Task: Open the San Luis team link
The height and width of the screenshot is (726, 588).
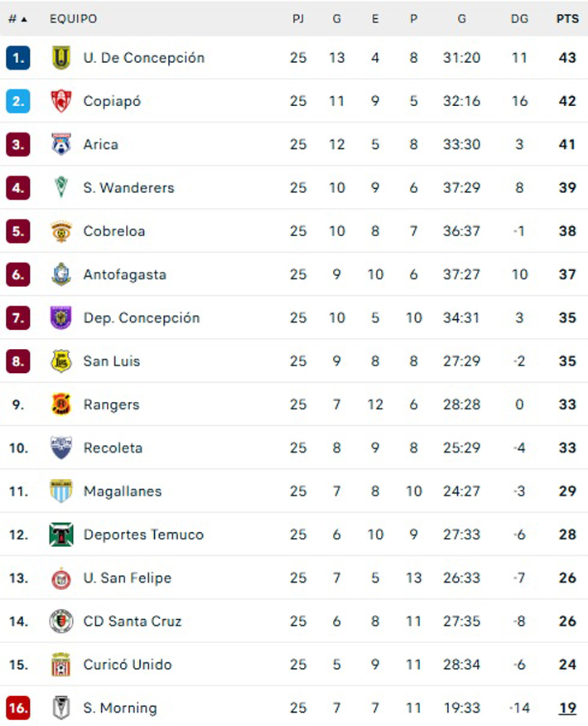Action: pos(112,361)
